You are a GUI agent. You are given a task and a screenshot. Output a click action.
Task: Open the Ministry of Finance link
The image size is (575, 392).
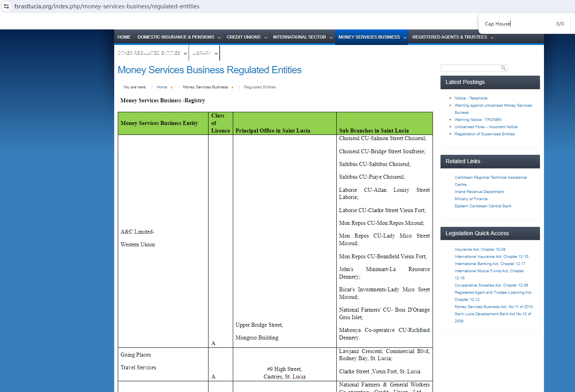point(471,199)
